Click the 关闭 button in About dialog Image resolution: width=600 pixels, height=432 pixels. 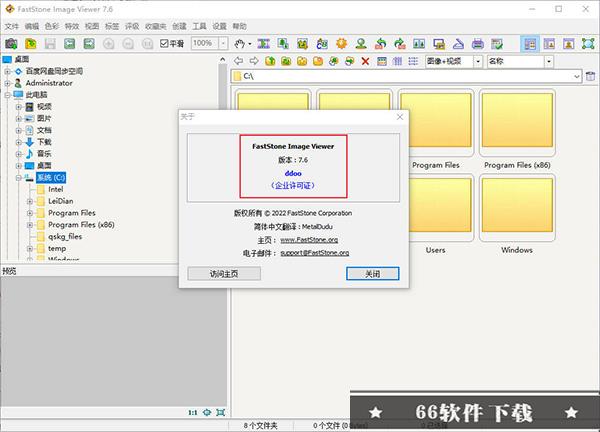pos(373,274)
